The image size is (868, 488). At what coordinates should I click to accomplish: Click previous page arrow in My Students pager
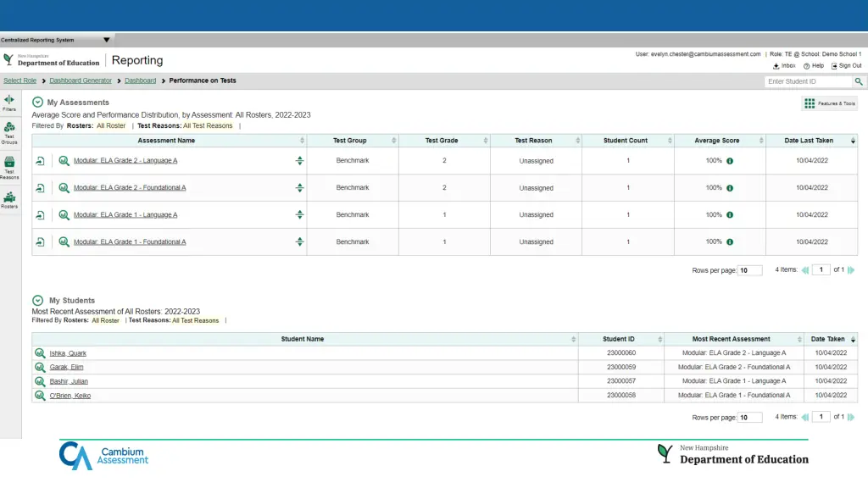[x=805, y=417]
